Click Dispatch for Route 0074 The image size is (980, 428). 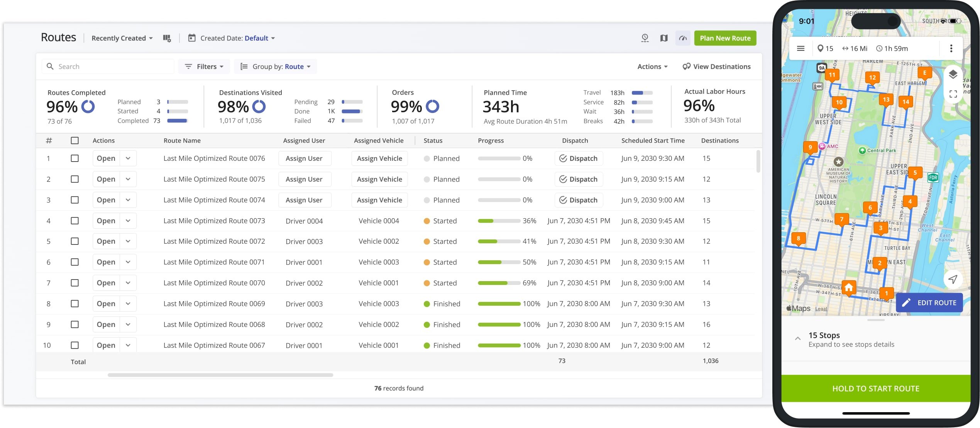[x=578, y=200]
